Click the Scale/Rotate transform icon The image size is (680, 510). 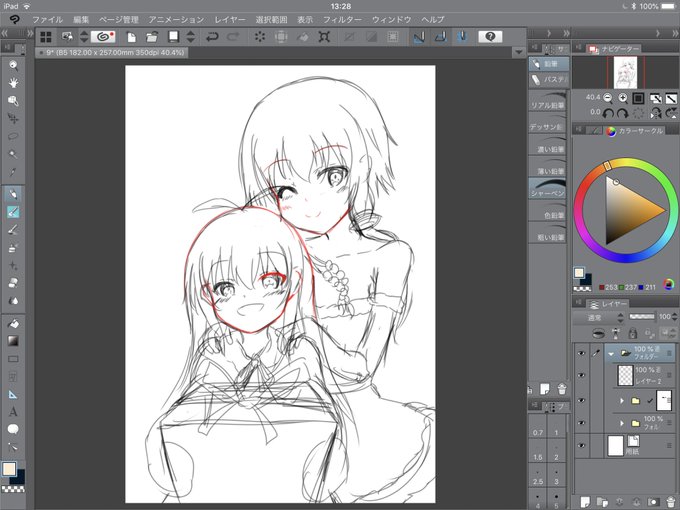(x=324, y=37)
